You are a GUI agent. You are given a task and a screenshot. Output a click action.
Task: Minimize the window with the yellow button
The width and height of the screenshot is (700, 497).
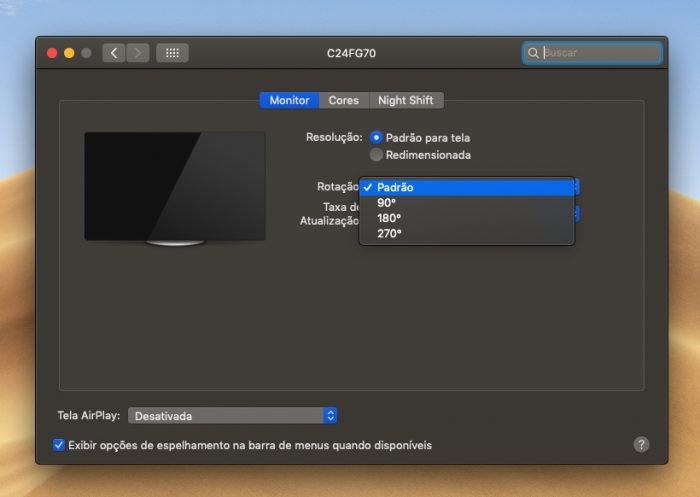[69, 53]
